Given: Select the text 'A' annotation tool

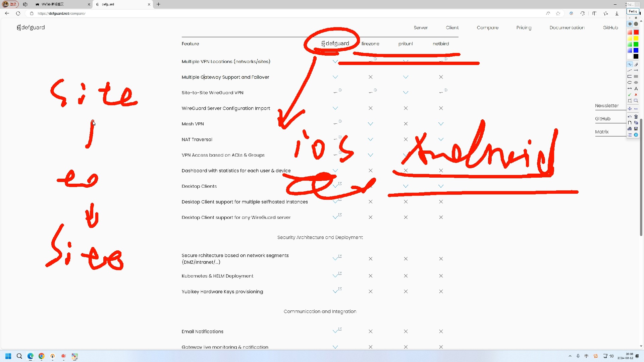Looking at the screenshot, I should point(636,89).
